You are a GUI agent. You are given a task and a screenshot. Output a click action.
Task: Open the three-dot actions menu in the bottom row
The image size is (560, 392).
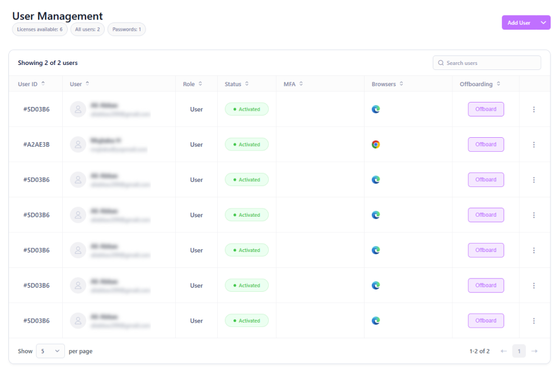click(x=534, y=321)
